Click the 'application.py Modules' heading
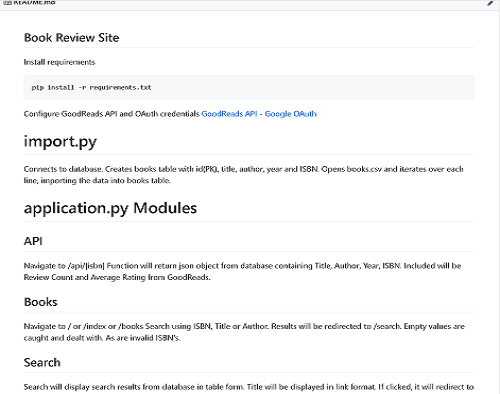500x394 pixels. [x=110, y=208]
